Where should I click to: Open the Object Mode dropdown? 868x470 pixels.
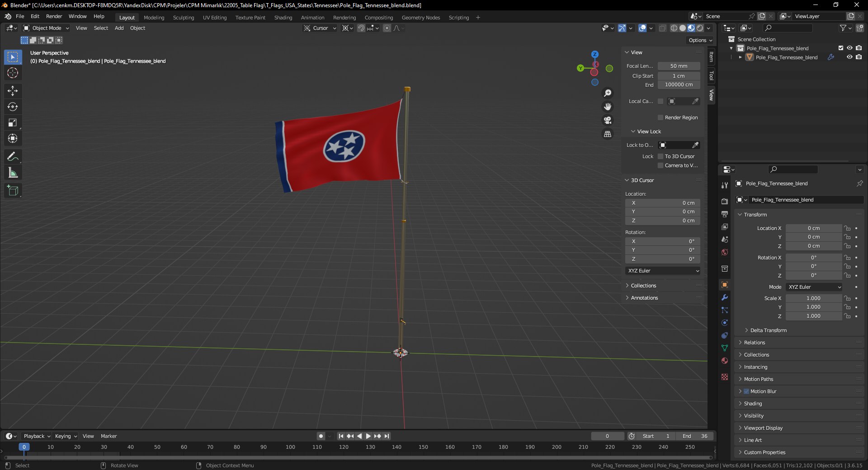[46, 28]
